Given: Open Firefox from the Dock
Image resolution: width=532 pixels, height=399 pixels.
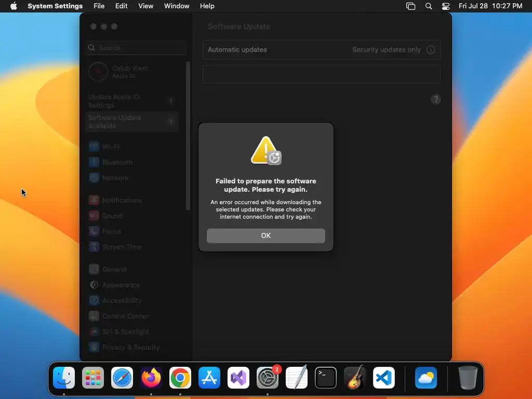Looking at the screenshot, I should point(151,378).
